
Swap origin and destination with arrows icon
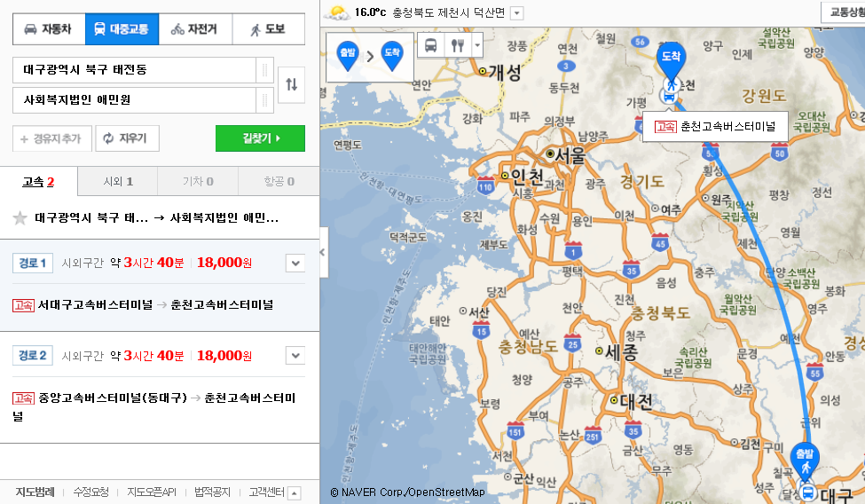(x=291, y=84)
